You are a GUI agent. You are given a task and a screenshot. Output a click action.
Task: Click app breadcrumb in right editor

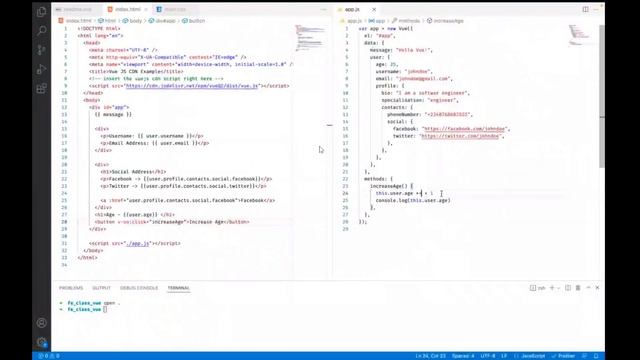[x=377, y=21]
